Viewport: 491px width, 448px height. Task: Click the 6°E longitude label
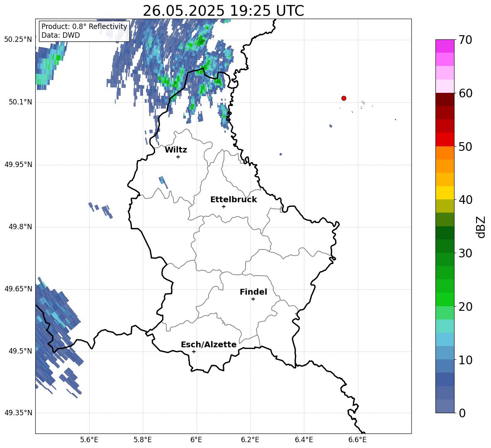(196, 440)
